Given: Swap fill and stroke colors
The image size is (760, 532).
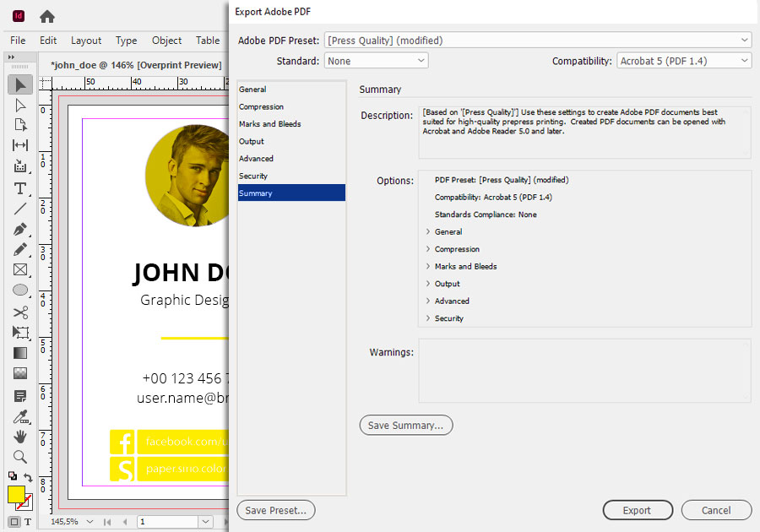Looking at the screenshot, I should pyautogui.click(x=28, y=477).
